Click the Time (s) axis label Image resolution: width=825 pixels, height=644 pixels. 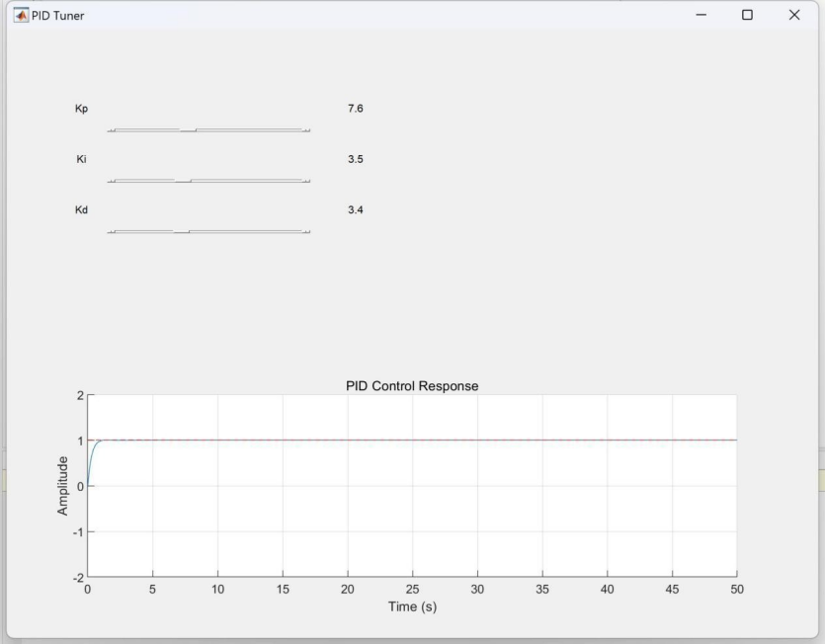coord(412,606)
